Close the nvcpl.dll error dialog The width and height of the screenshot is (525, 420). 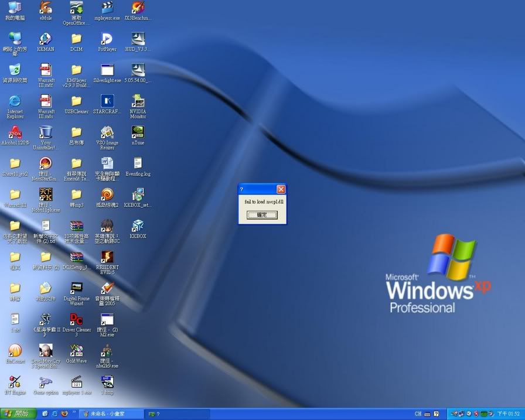coord(281,189)
